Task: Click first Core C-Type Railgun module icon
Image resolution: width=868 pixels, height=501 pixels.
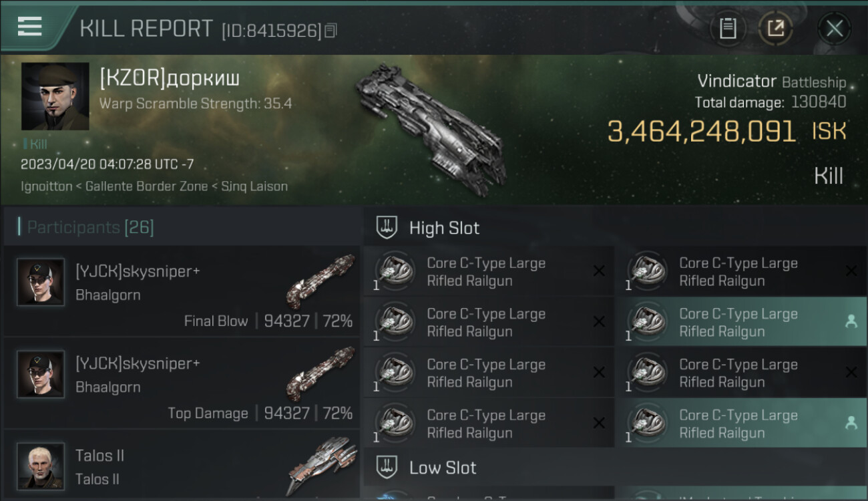Action: [x=395, y=271]
